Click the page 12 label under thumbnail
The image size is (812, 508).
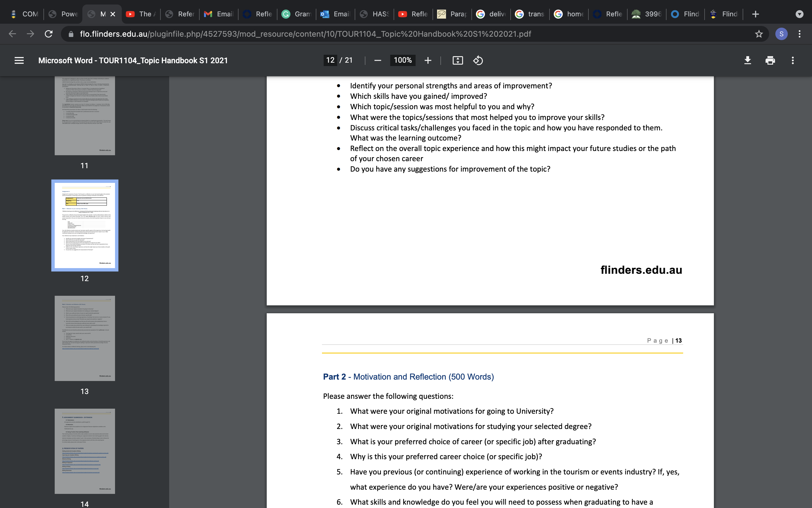pyautogui.click(x=85, y=279)
